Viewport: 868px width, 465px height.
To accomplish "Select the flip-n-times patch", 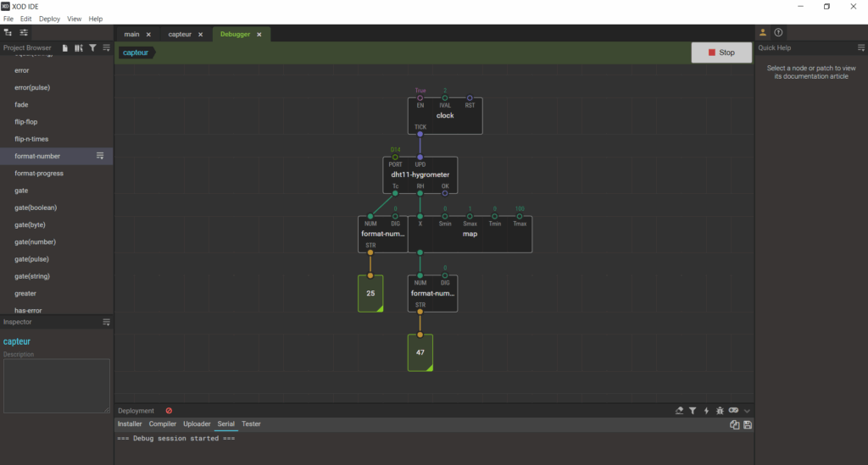I will click(x=57, y=139).
